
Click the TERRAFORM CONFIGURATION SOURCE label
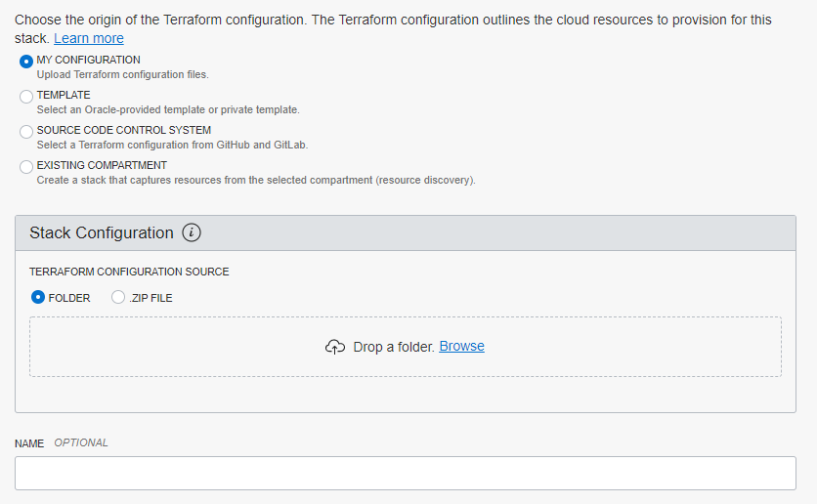(129, 272)
